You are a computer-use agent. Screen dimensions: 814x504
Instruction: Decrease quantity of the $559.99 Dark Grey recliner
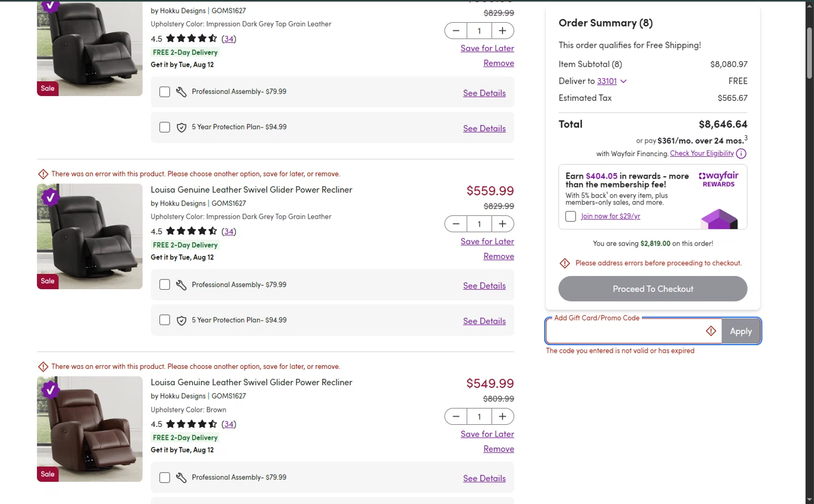click(x=456, y=224)
